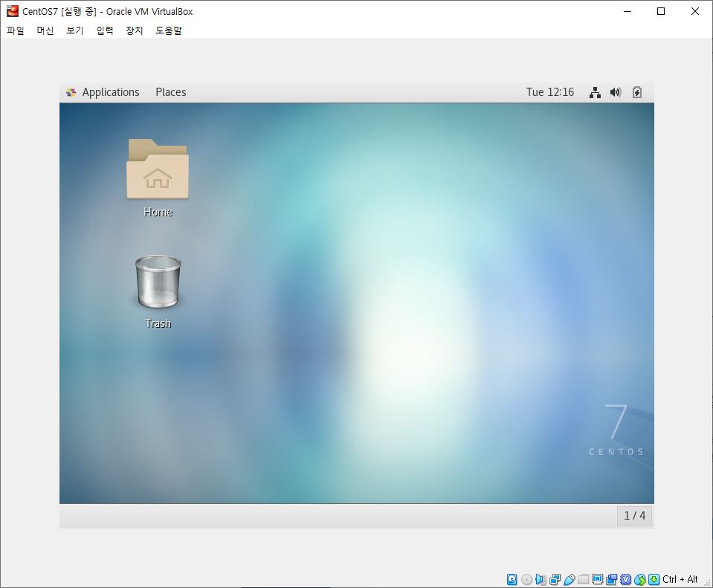Open the 장치 menu

tap(134, 30)
